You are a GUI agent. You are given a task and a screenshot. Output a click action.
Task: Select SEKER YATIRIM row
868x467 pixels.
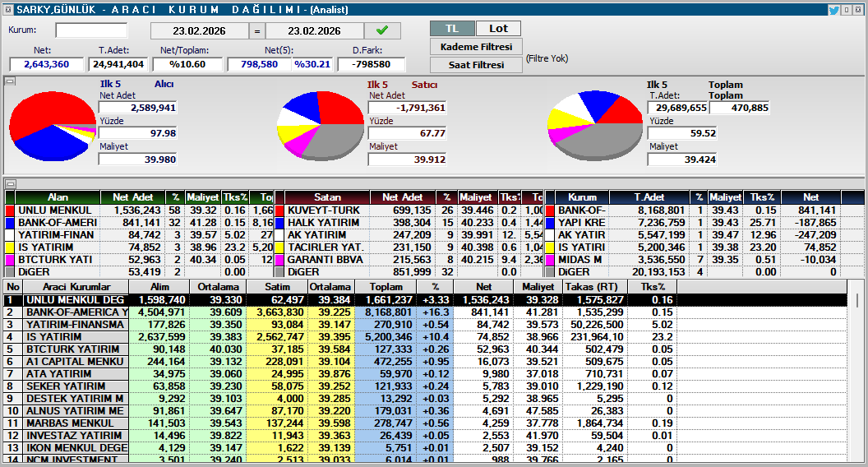click(425, 386)
